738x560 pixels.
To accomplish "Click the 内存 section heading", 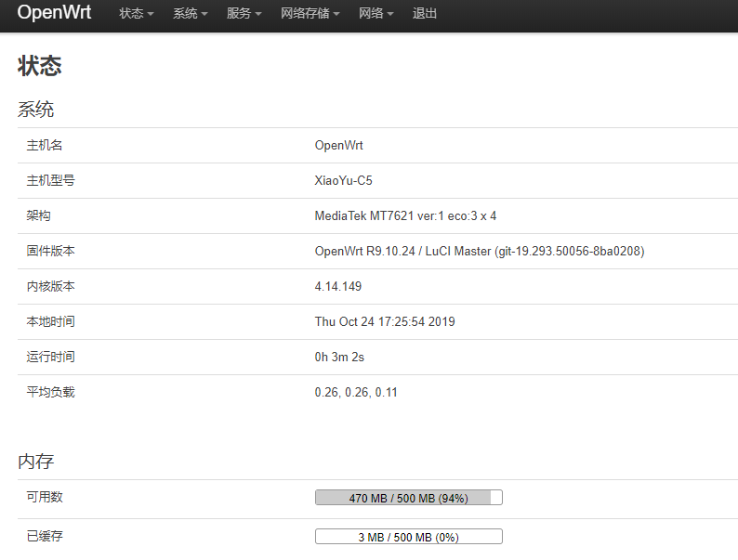I will 35,462.
